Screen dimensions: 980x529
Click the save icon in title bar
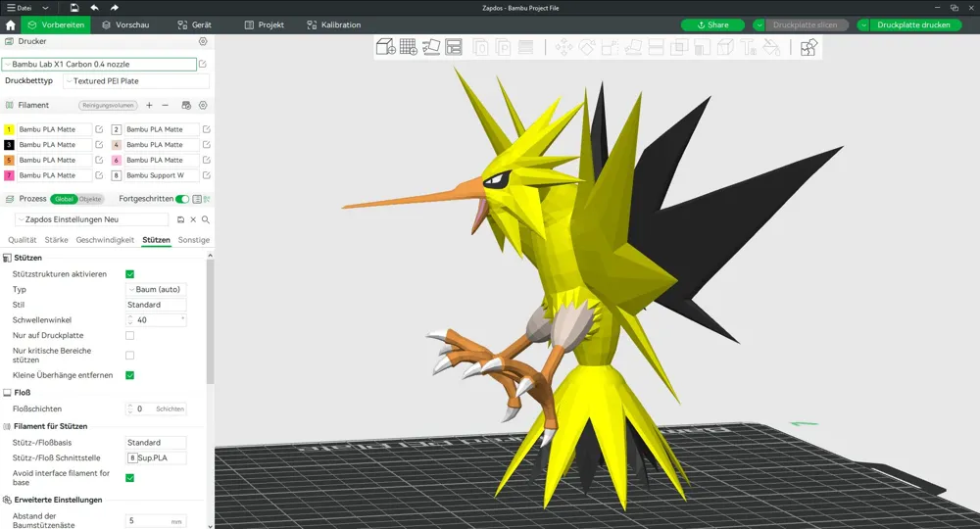pyautogui.click(x=74, y=8)
